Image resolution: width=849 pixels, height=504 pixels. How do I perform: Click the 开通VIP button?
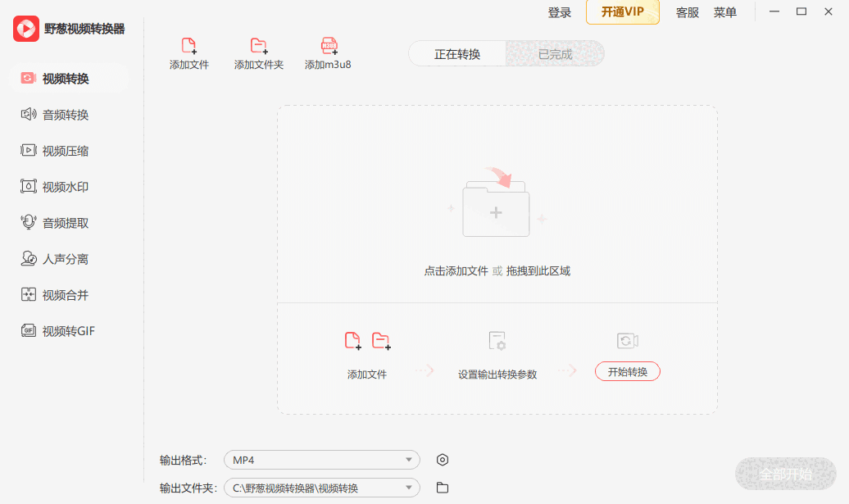pyautogui.click(x=623, y=12)
